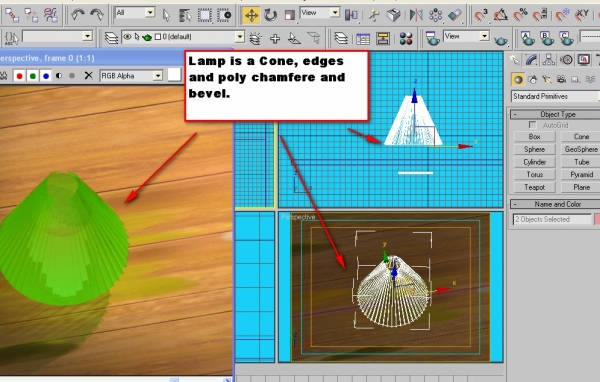
Task: Click the Undo arrow icon
Action: tap(78, 15)
